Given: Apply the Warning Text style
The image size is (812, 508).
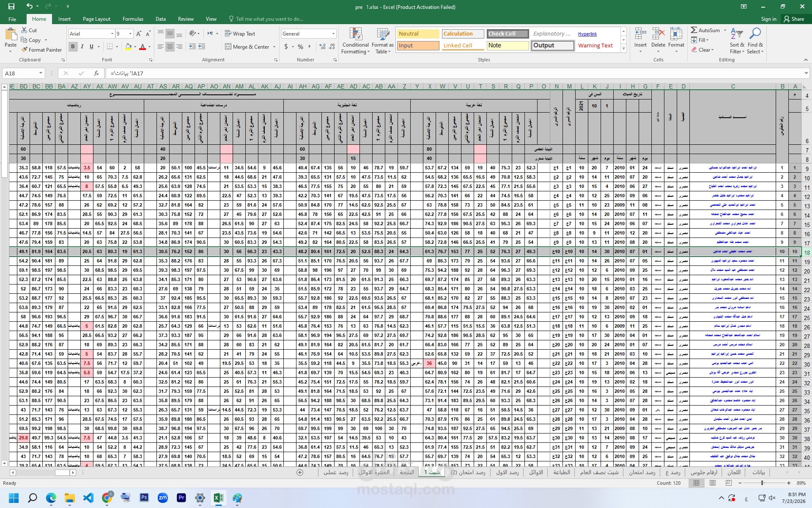Looking at the screenshot, I should (x=595, y=46).
